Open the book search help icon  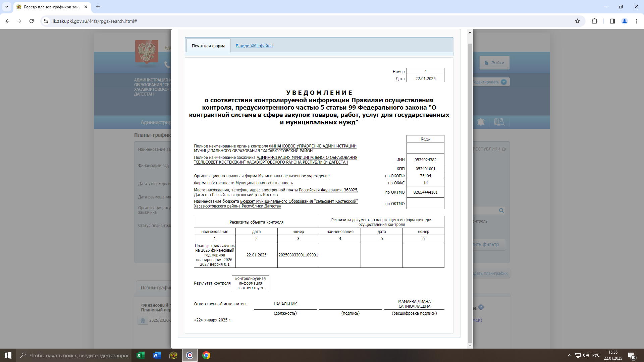pos(499,122)
